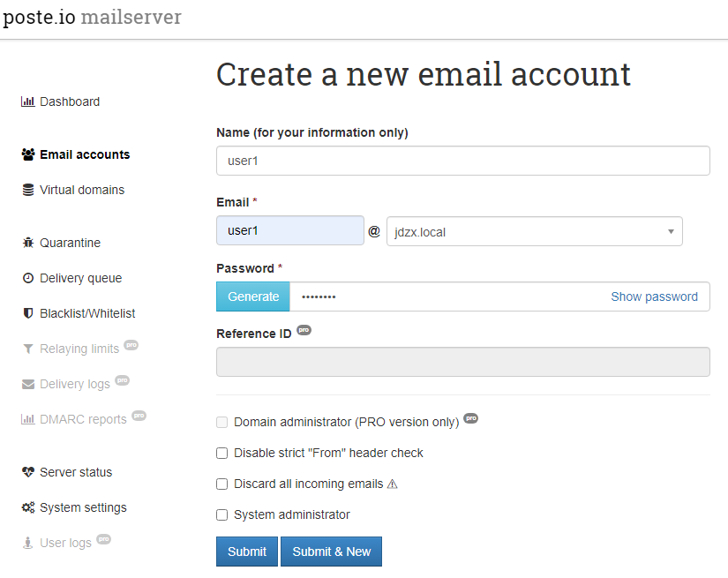This screenshot has height=578, width=728.
Task: Open the jdzx.local domain dropdown
Action: tap(534, 231)
